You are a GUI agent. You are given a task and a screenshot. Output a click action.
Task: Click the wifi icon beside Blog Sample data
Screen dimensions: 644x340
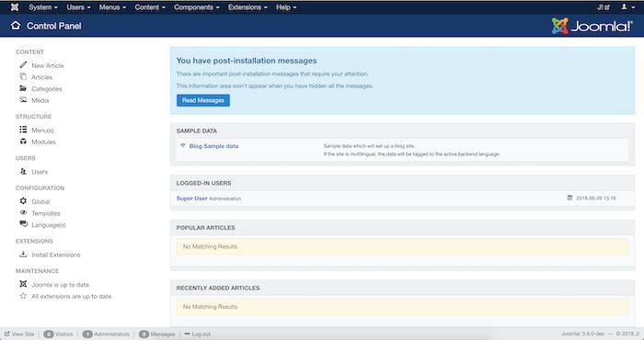click(183, 145)
